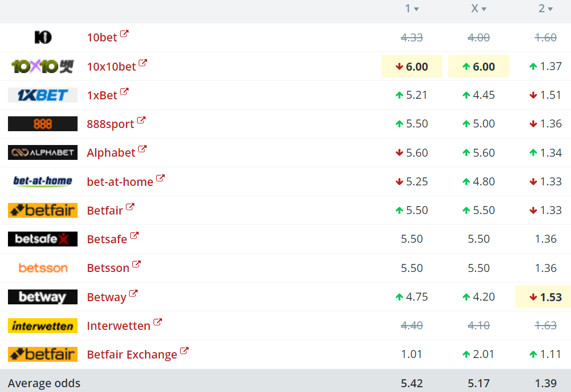Click struck-through 10bet home odds 4.33
Viewport: 571px width, 392px height.
(x=412, y=38)
